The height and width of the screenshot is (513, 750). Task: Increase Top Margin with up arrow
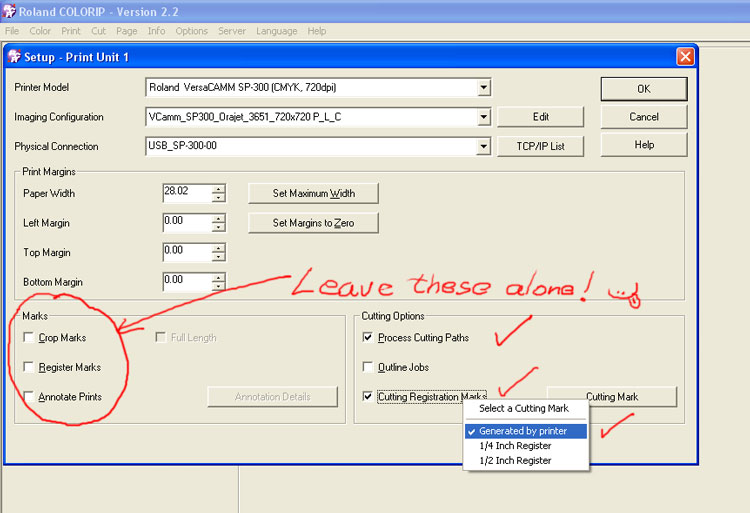(219, 248)
